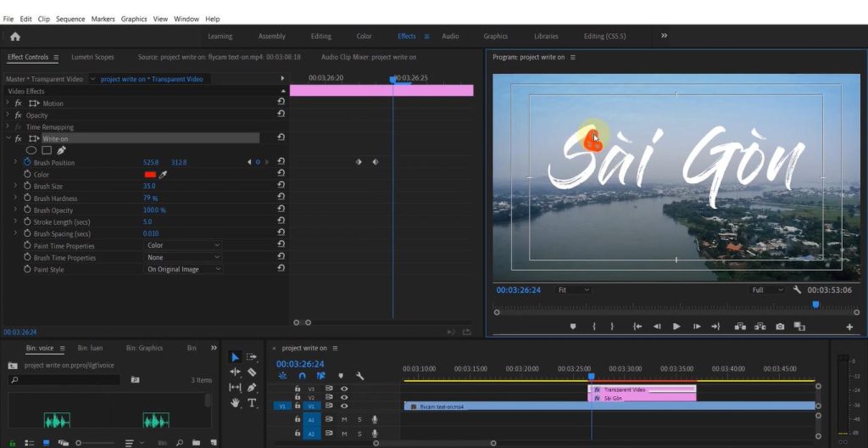Open the Fit zoom level dropdown

point(574,290)
